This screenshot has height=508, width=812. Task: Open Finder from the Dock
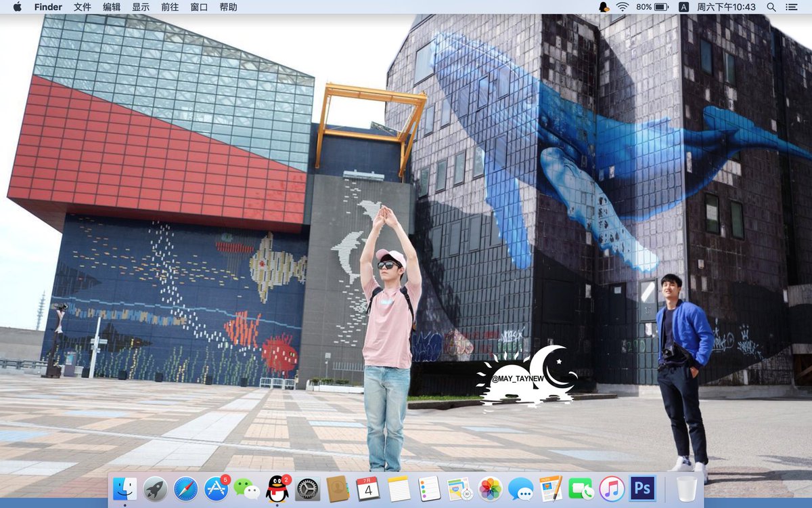[125, 488]
